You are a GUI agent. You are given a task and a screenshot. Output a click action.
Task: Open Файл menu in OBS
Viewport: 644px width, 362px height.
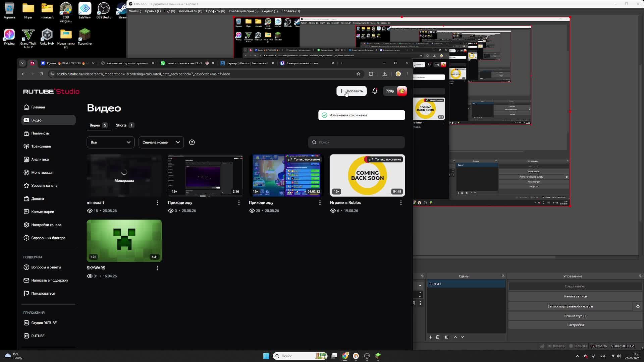click(x=135, y=11)
